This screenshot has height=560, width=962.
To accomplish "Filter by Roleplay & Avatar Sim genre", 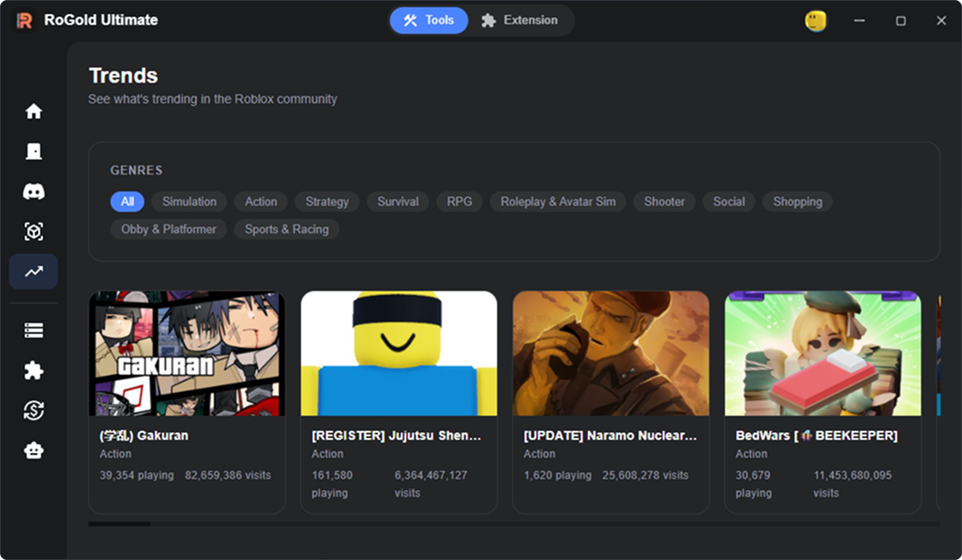I will coord(558,202).
